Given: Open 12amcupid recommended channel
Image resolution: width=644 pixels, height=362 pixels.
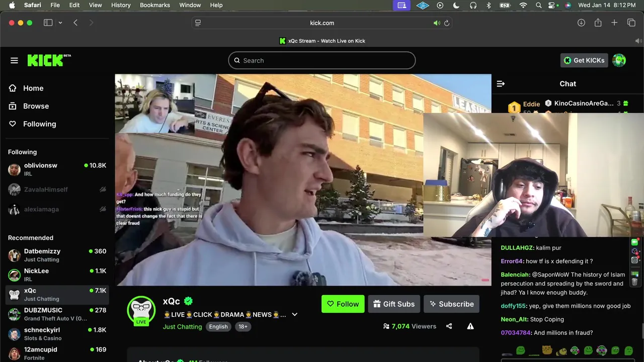Looking at the screenshot, I should (57, 353).
